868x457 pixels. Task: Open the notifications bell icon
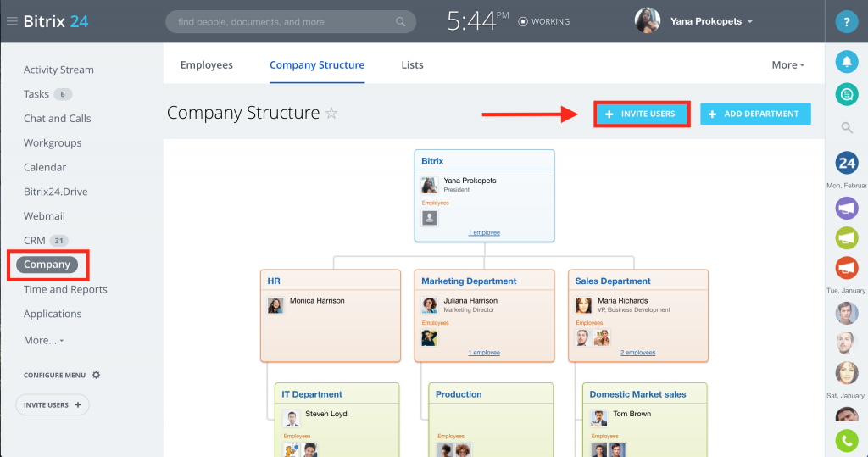tap(847, 62)
